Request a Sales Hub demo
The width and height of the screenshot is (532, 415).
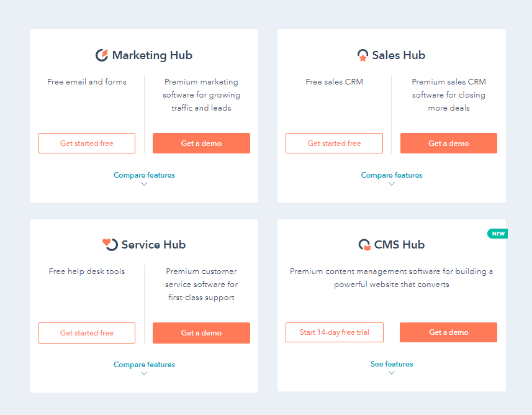coord(449,144)
